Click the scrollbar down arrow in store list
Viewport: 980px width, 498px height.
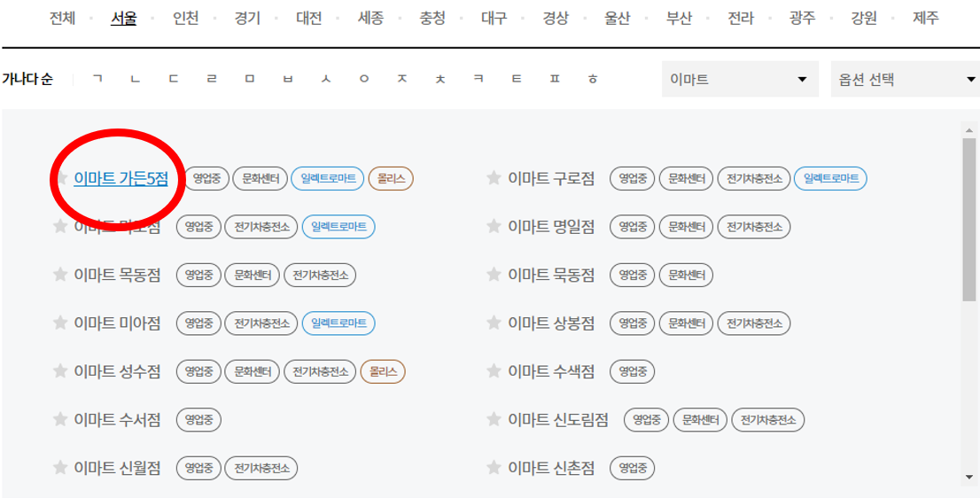point(968,478)
